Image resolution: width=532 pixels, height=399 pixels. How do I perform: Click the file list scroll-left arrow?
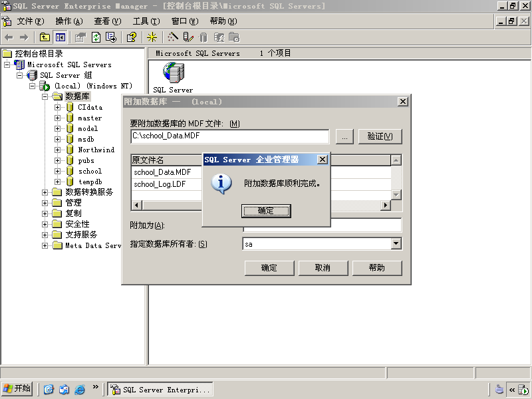(x=137, y=205)
